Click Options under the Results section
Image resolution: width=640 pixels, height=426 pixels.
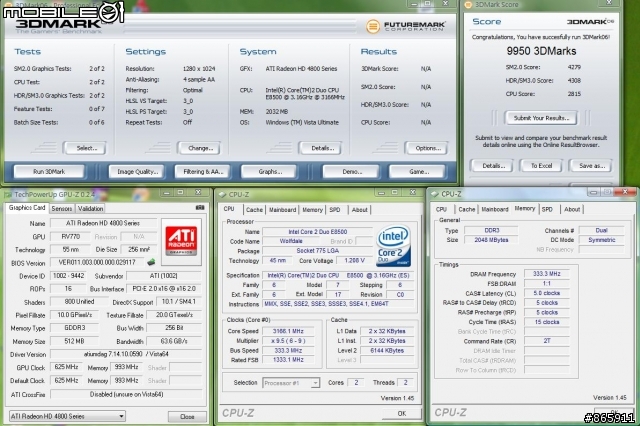click(x=427, y=148)
